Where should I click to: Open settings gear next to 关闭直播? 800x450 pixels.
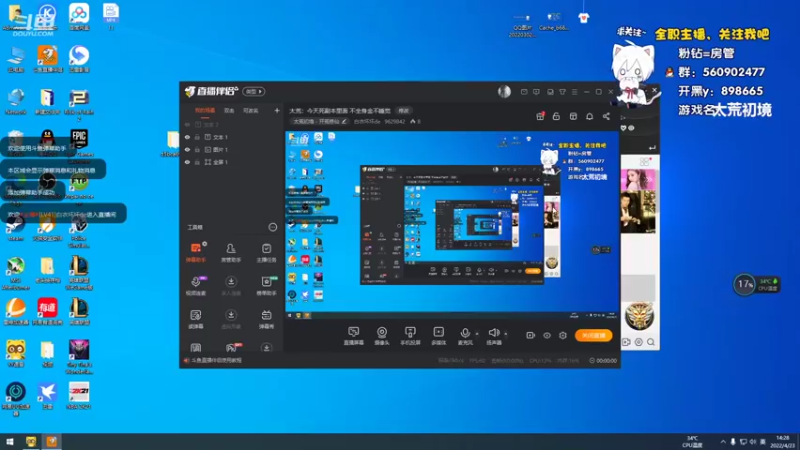pos(563,335)
